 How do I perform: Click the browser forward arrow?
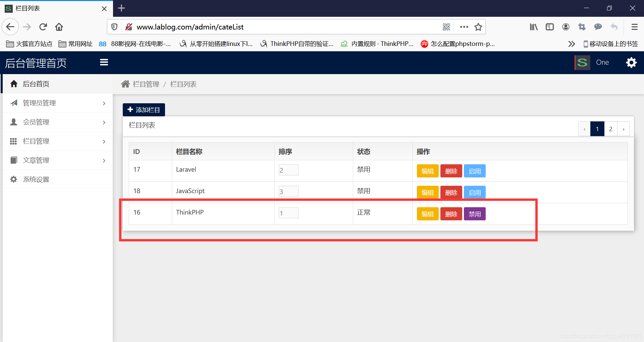[x=27, y=27]
